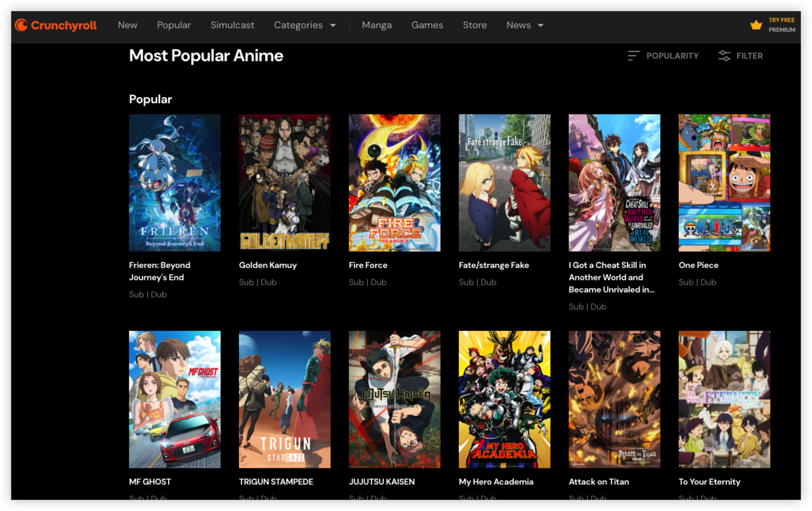Click the Golden Kamuy title text
Screen dimensions: 812x511
[268, 265]
